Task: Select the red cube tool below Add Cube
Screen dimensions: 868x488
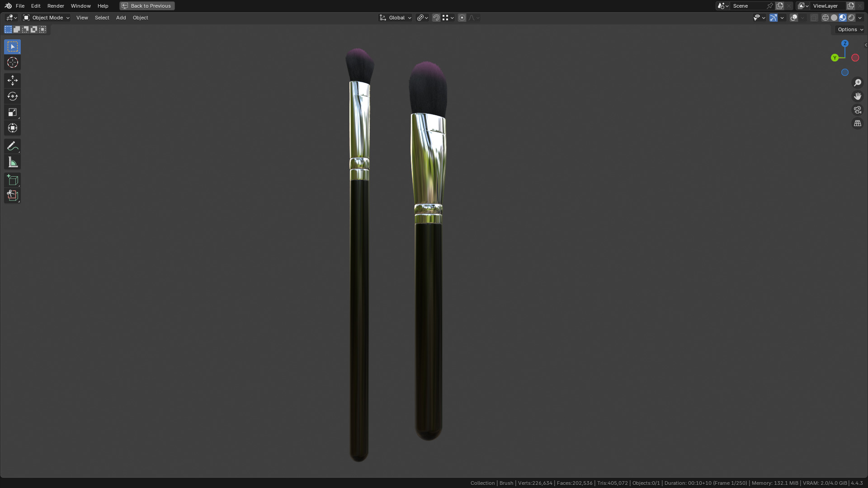Action: [12, 196]
